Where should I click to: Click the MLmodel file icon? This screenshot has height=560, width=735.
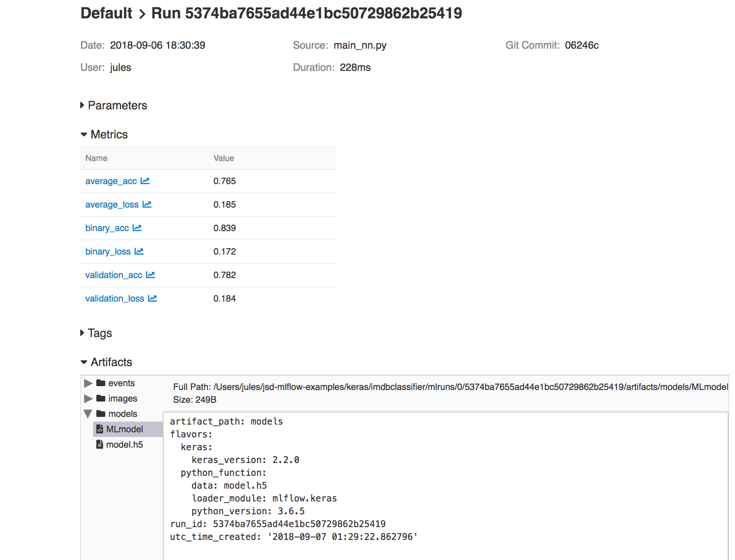pos(100,429)
